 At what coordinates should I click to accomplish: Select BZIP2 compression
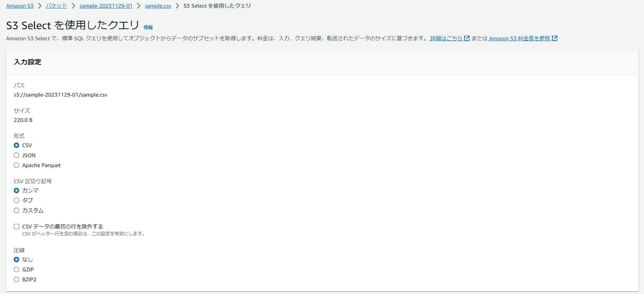tap(16, 279)
